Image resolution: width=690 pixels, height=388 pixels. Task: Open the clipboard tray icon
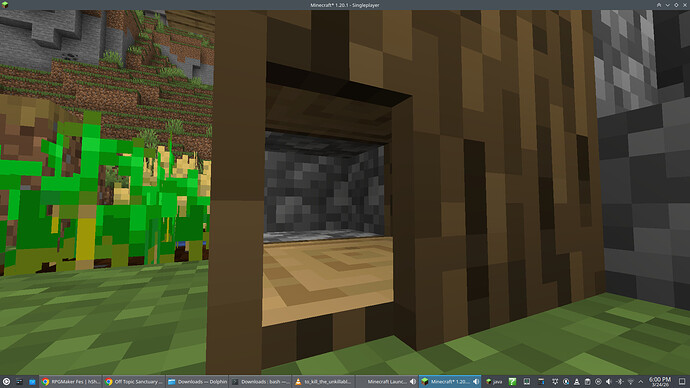coord(587,381)
